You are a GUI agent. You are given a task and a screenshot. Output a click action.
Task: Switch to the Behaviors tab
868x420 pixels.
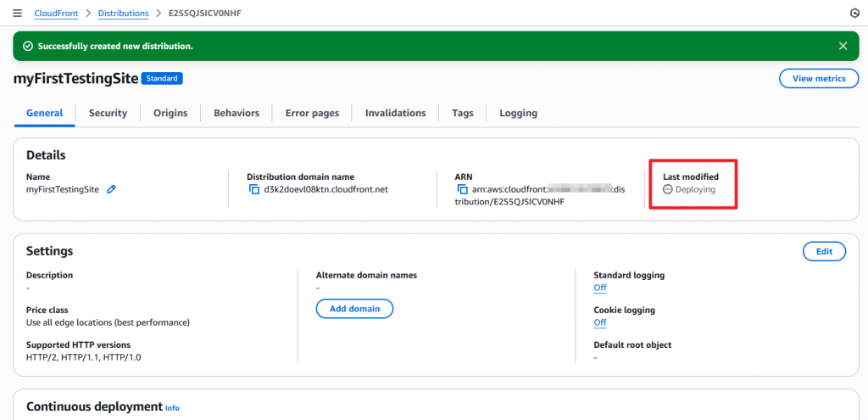click(x=236, y=113)
